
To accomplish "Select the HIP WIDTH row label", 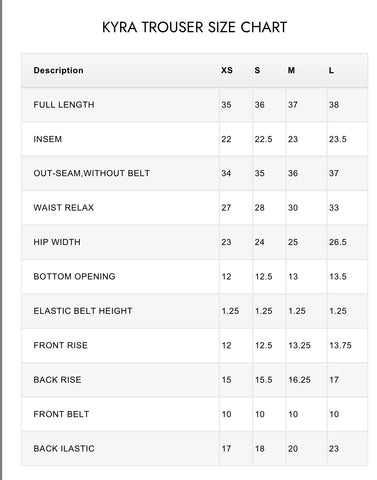I will point(57,242).
